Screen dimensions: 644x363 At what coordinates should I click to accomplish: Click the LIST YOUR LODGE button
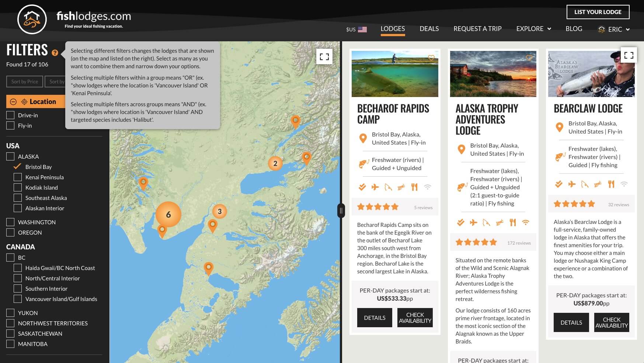tap(598, 12)
